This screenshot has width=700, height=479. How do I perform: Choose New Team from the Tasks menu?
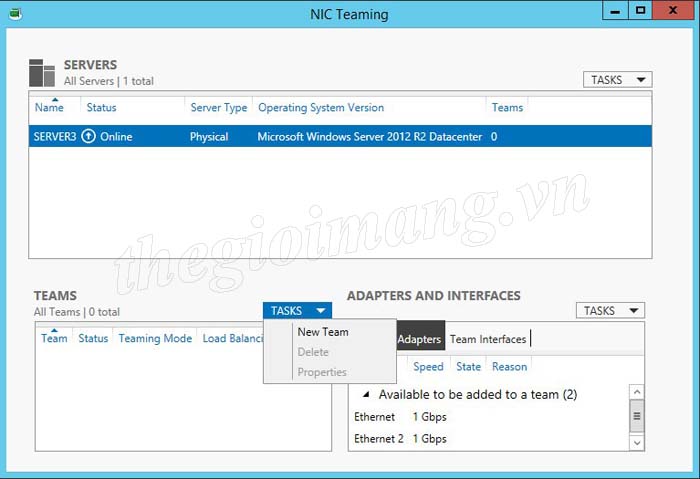(x=323, y=332)
